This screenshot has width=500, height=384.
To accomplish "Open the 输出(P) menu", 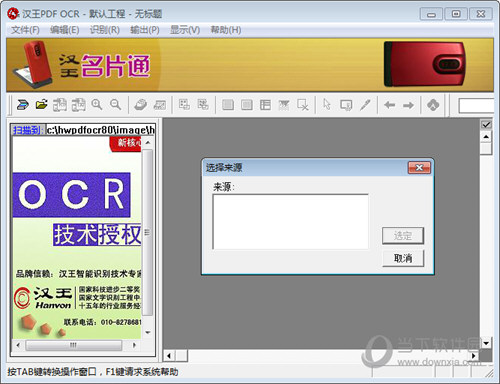I will [x=145, y=30].
